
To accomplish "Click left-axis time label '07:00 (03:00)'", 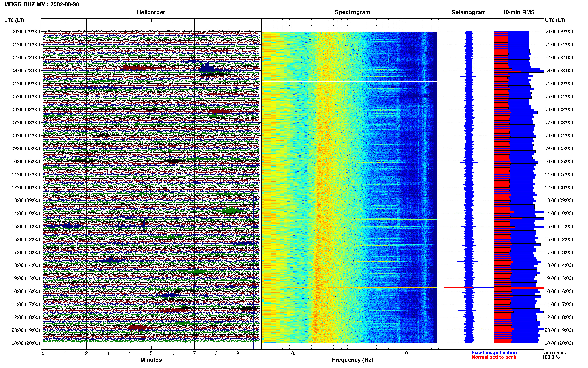I will (26, 122).
